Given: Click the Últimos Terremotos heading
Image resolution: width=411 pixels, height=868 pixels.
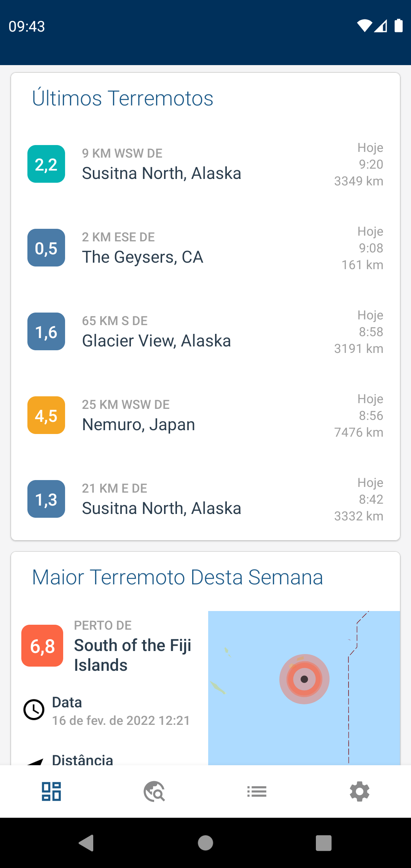Looking at the screenshot, I should 123,98.
